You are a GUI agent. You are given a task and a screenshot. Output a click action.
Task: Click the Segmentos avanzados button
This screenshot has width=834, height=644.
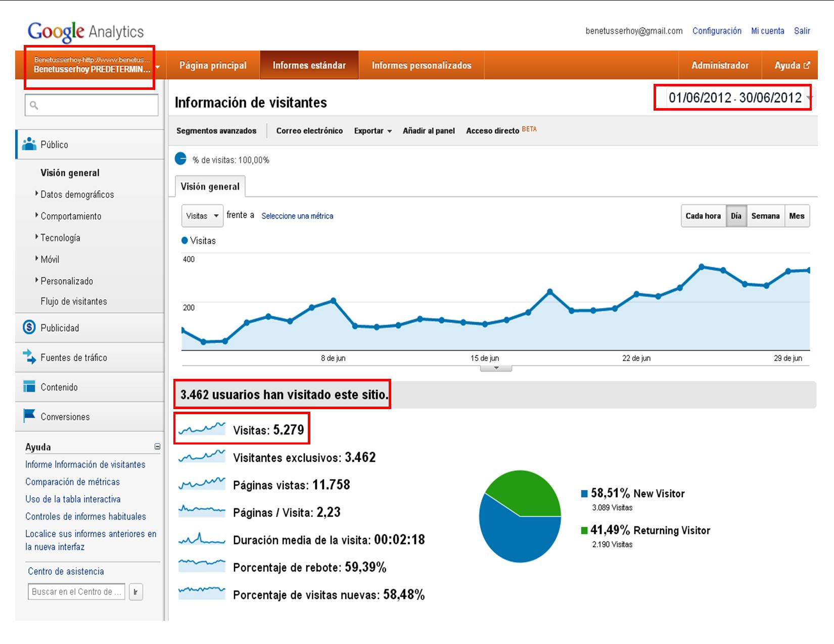tap(216, 131)
